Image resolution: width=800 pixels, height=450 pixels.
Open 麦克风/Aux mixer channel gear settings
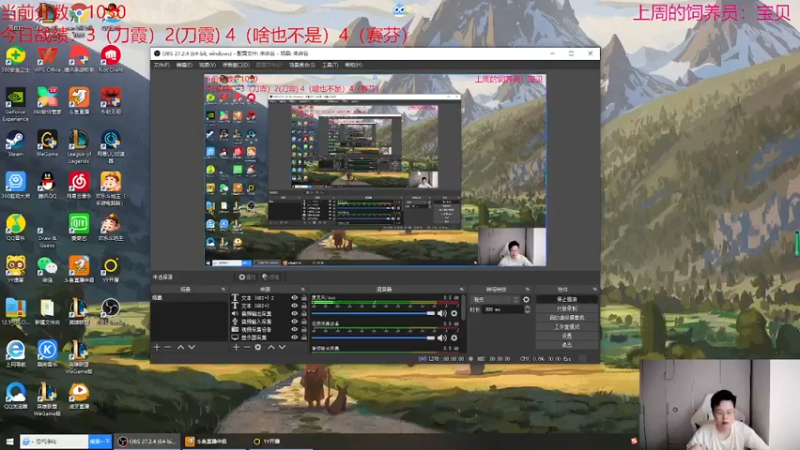454,313
